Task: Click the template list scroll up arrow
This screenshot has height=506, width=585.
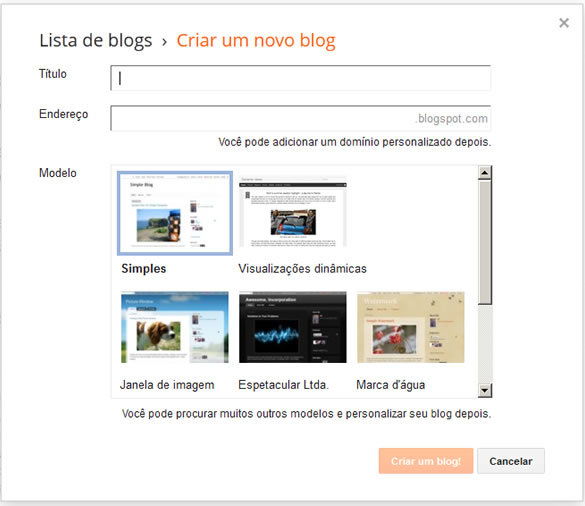Action: pos(485,173)
